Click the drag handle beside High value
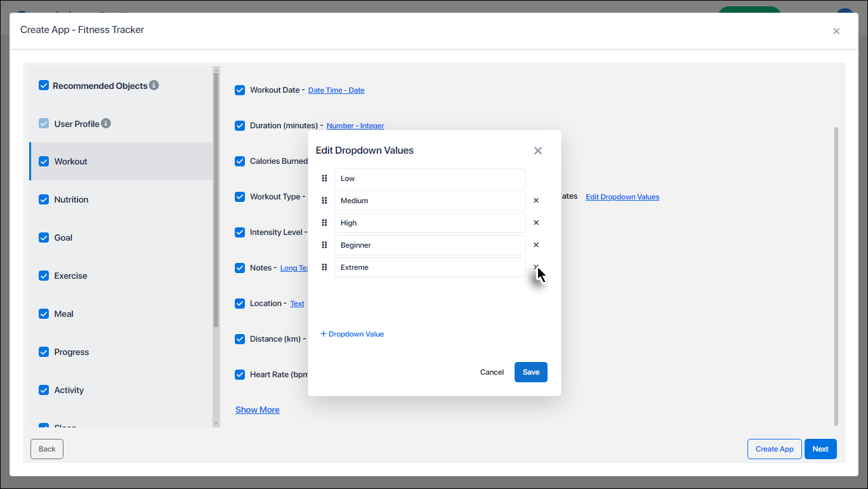868x489 pixels. click(x=324, y=223)
